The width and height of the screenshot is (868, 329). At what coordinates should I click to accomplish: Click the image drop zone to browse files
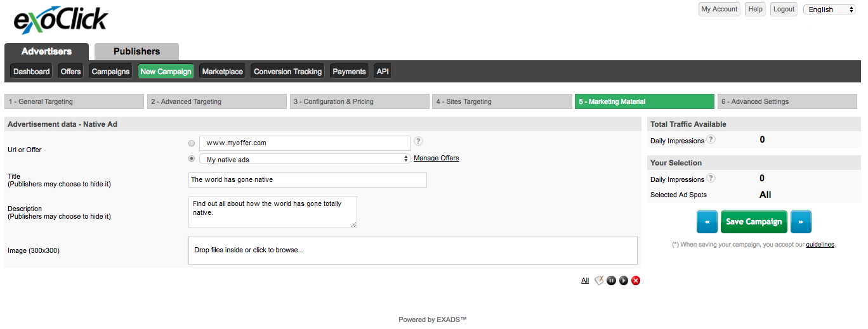(x=413, y=250)
